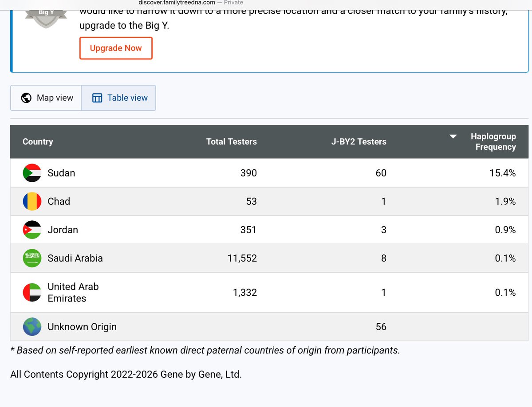
Task: Click Chad's total testers value 53
Action: tap(252, 201)
